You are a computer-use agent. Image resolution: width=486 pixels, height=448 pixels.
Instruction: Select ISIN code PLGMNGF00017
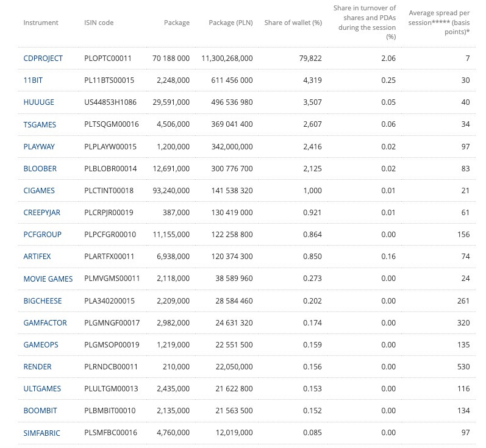112,323
